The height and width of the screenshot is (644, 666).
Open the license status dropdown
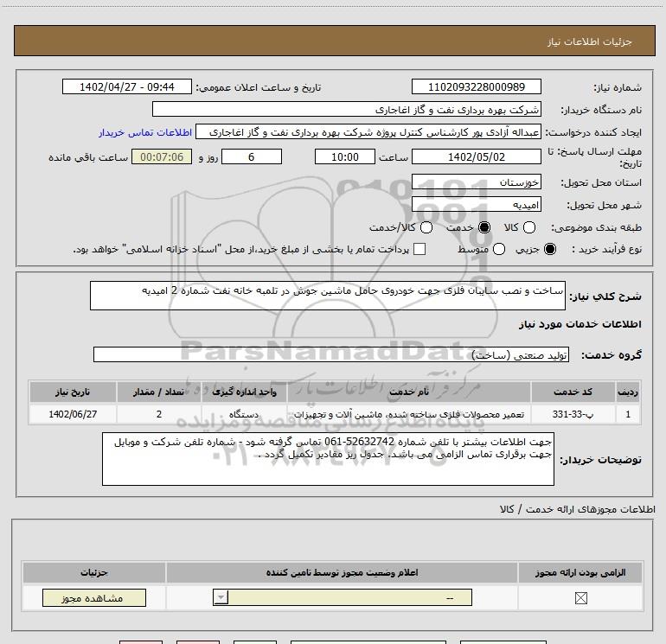(343, 597)
